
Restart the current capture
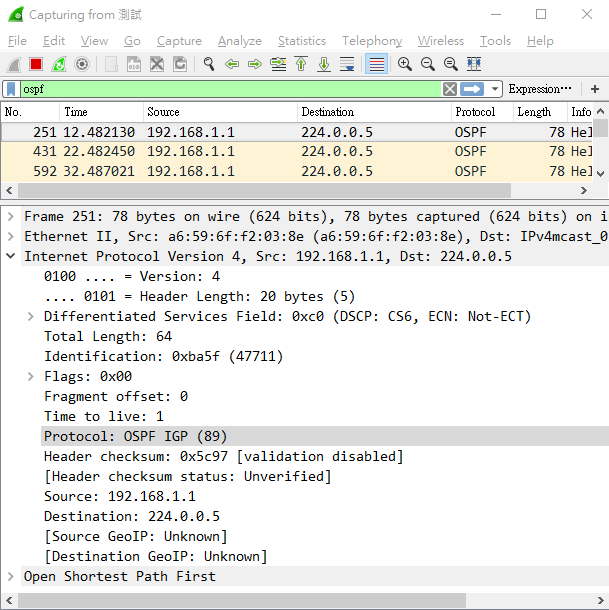point(59,64)
